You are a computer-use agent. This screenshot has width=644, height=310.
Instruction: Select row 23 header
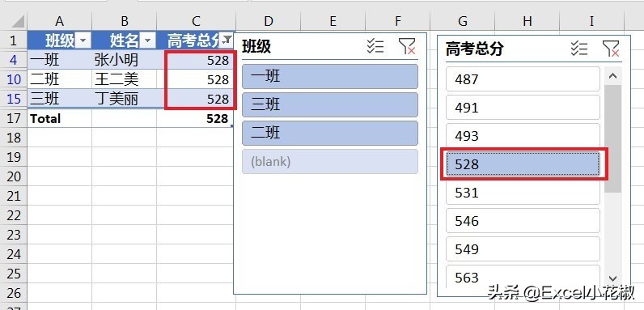click(x=14, y=235)
